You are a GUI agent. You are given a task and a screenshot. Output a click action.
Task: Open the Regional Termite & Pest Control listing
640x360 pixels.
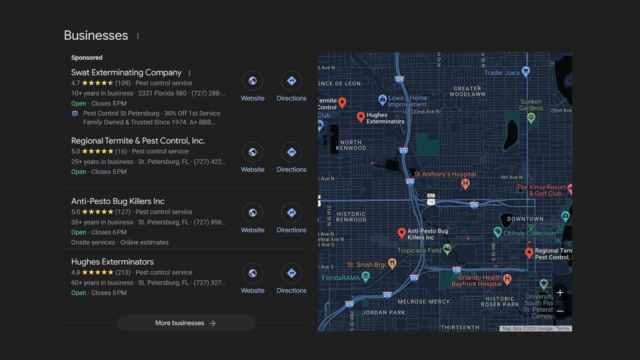point(138,141)
